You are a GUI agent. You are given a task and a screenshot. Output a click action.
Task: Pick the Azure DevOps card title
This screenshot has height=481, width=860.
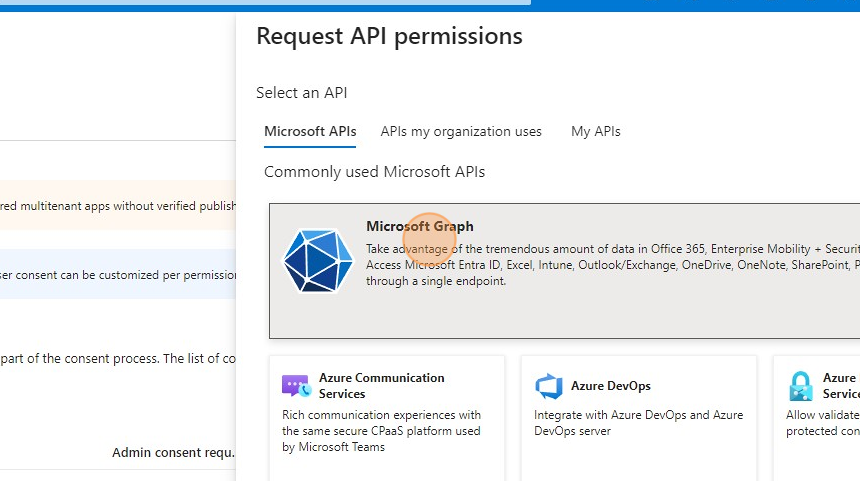coord(610,386)
